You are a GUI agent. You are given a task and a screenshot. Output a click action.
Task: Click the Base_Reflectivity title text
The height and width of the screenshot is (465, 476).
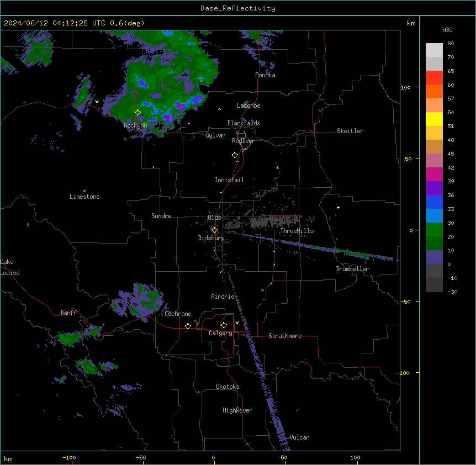238,8
